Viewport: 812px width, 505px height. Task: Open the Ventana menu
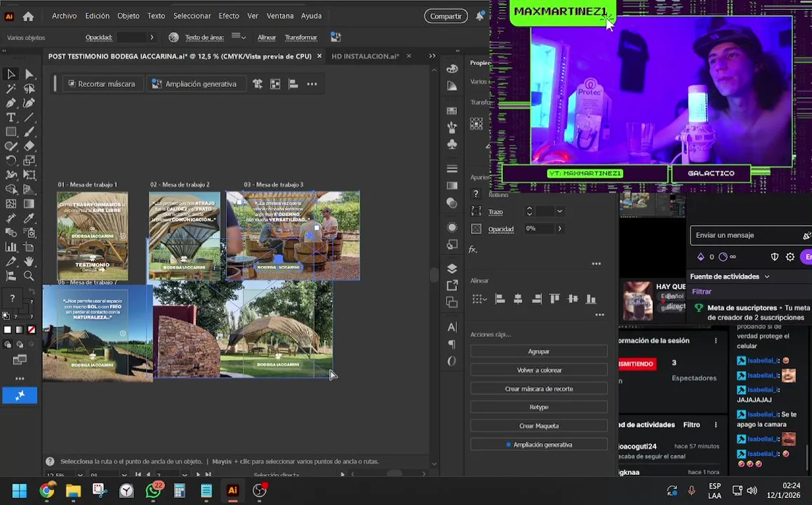click(280, 16)
